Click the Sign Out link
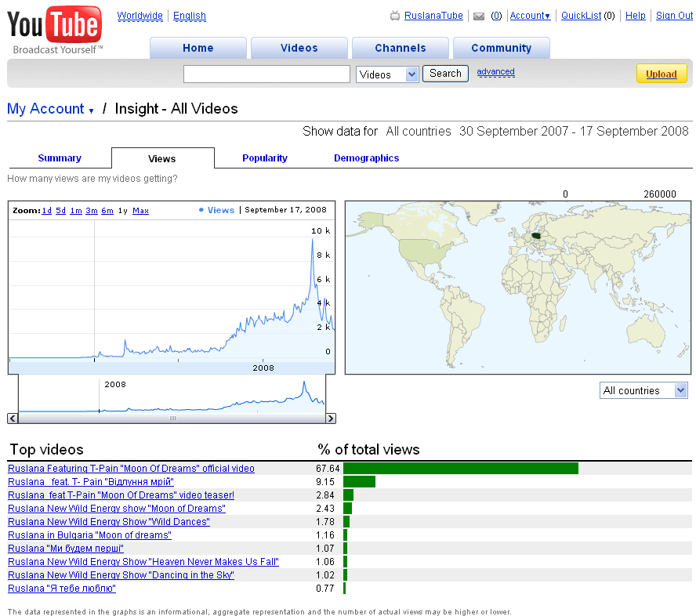 674,16
